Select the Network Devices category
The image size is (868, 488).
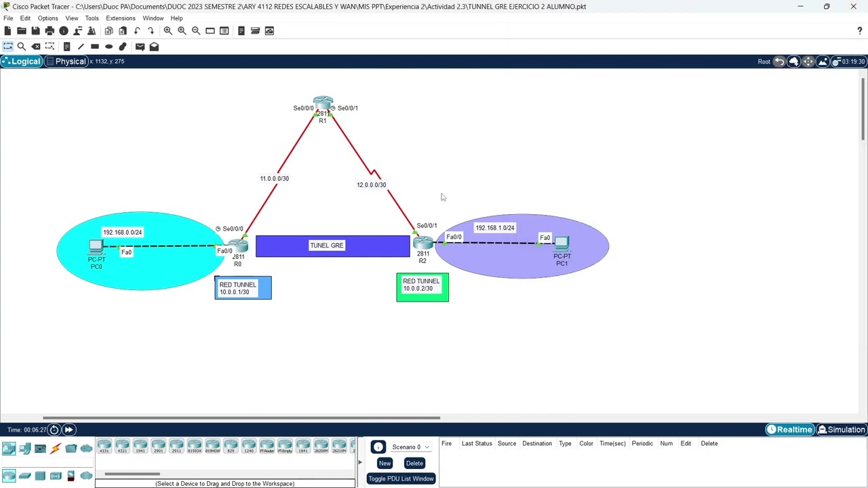point(9,449)
